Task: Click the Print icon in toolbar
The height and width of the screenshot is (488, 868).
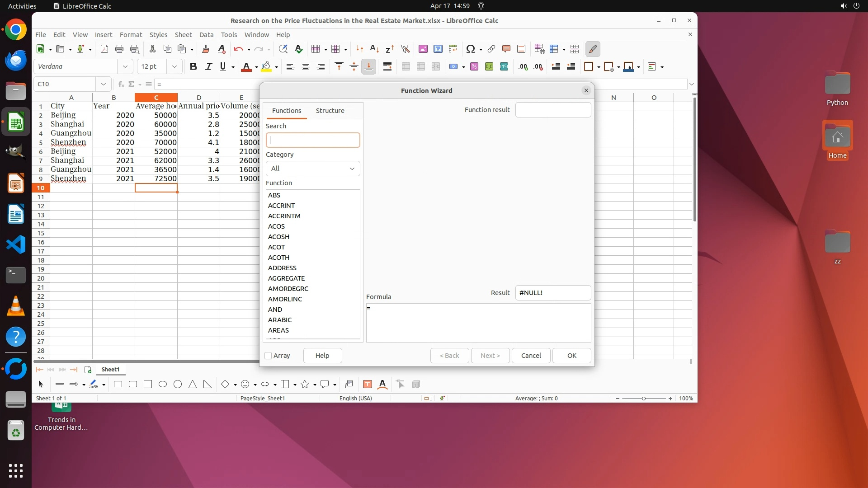Action: (x=119, y=49)
